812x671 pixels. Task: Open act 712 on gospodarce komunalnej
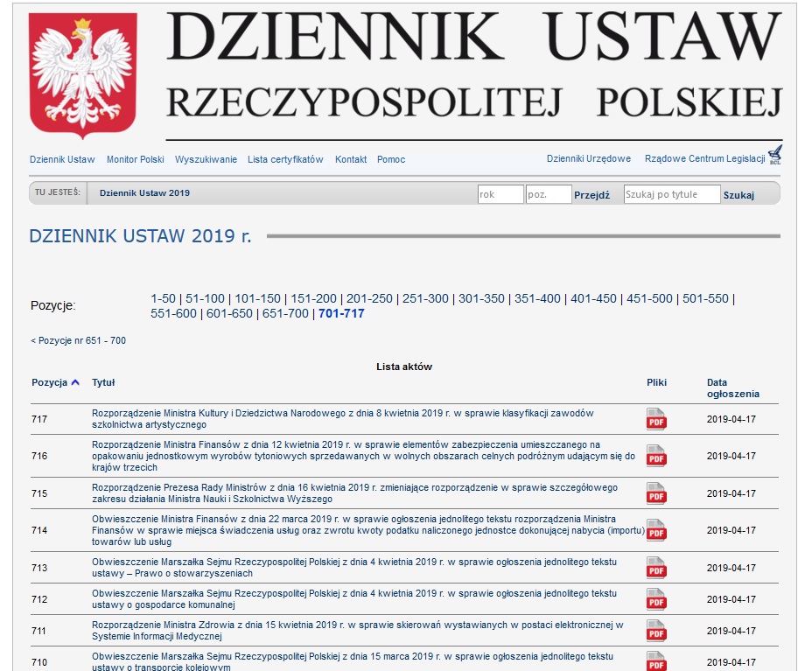pos(354,599)
